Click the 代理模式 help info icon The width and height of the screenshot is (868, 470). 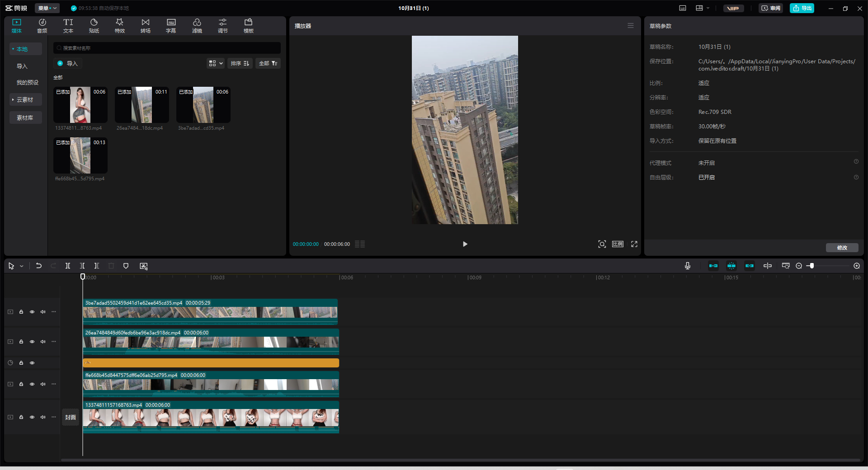point(856,161)
